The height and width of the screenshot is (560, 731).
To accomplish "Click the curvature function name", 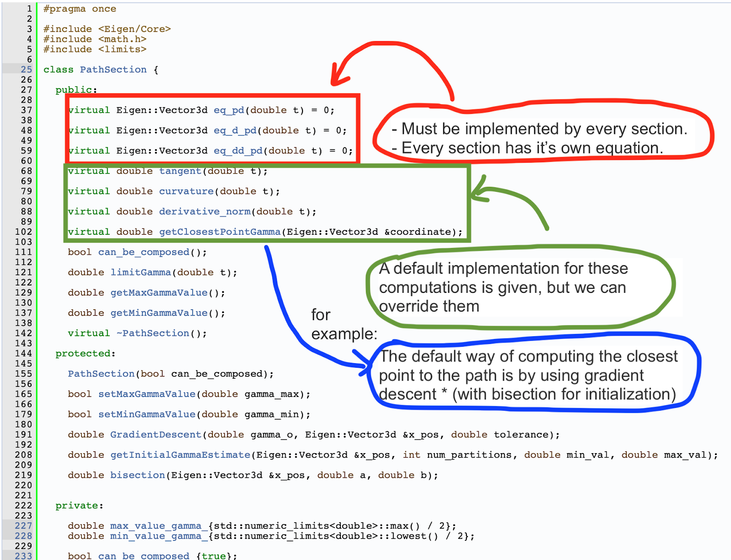I will 186,191.
